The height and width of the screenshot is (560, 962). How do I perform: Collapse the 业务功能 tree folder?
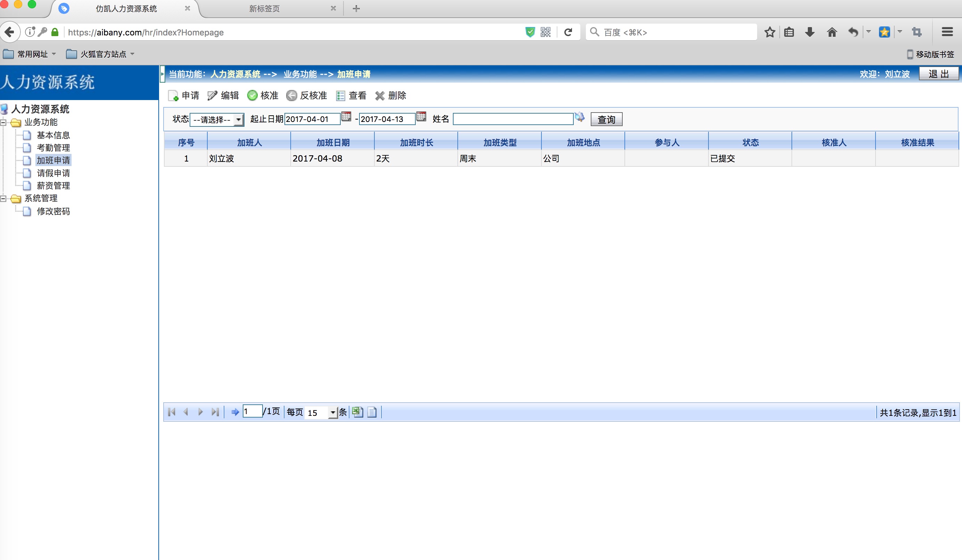(3, 123)
